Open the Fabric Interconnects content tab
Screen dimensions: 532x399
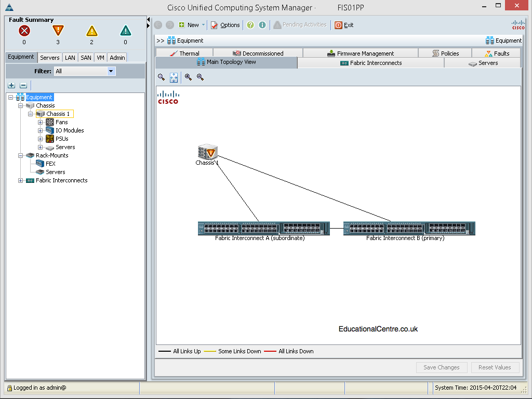point(371,63)
